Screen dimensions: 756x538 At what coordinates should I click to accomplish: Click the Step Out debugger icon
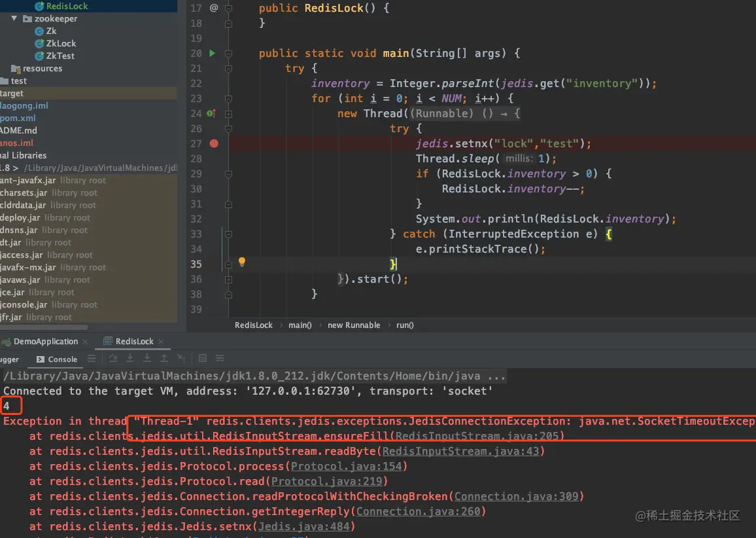[164, 358]
